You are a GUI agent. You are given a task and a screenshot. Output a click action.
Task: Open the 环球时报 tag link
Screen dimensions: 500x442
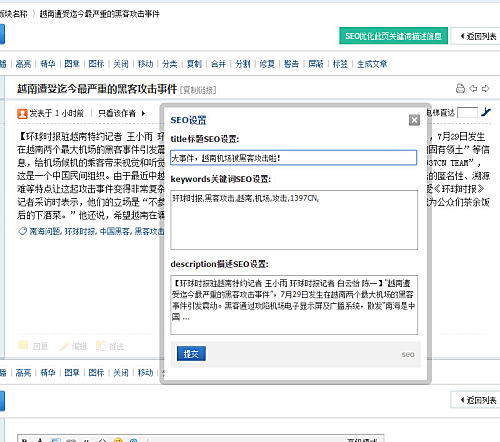(80, 231)
